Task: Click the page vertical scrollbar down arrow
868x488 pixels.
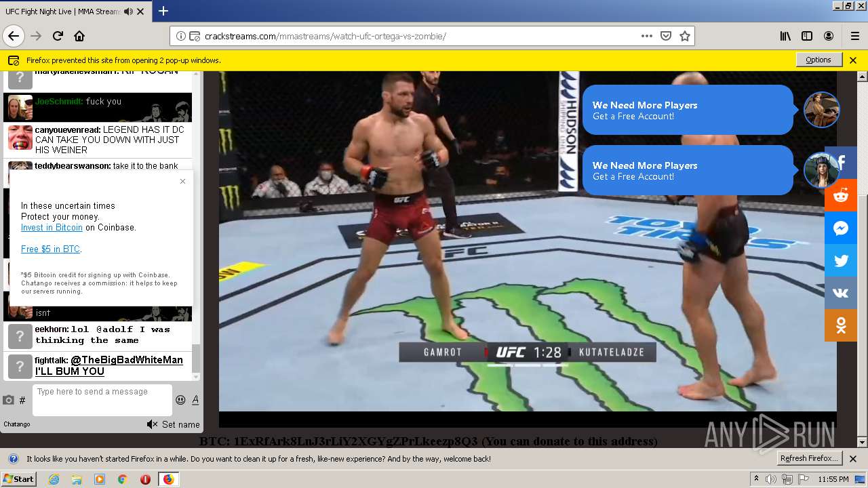Action: (863, 443)
